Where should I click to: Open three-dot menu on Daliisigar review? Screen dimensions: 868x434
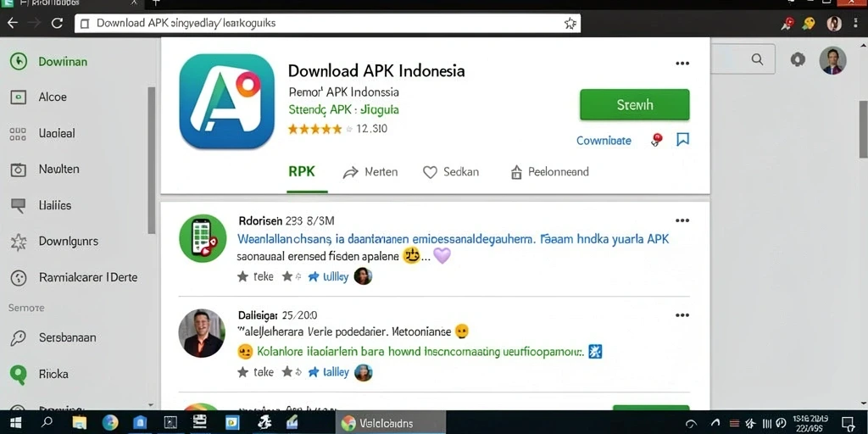(682, 315)
